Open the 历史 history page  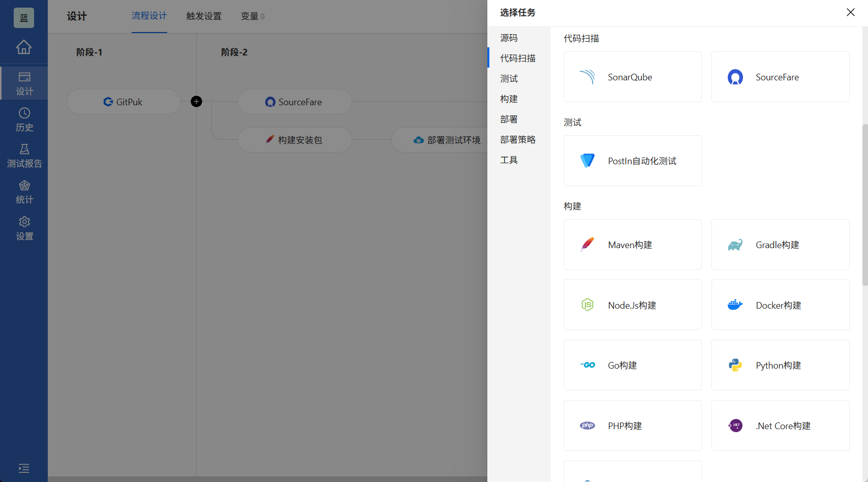click(24, 119)
